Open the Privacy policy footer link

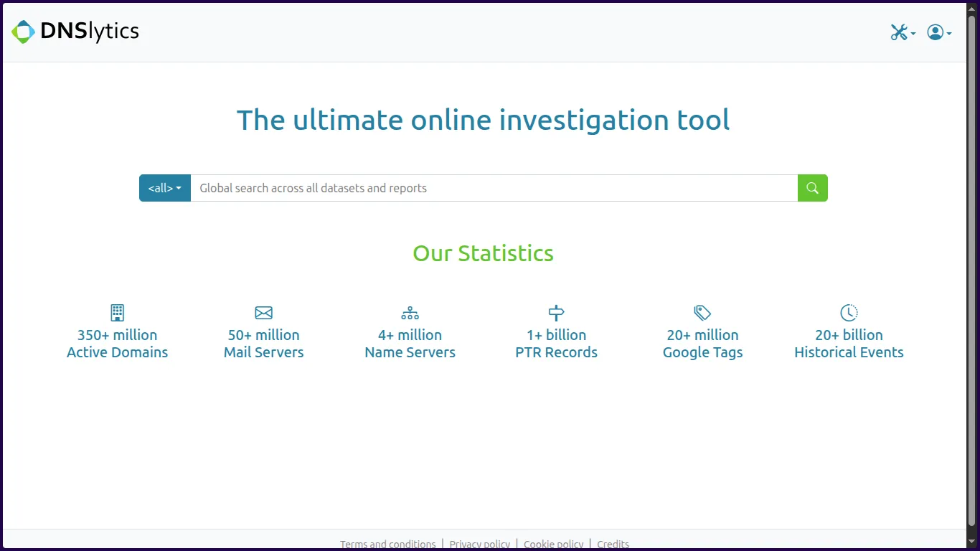[479, 544]
